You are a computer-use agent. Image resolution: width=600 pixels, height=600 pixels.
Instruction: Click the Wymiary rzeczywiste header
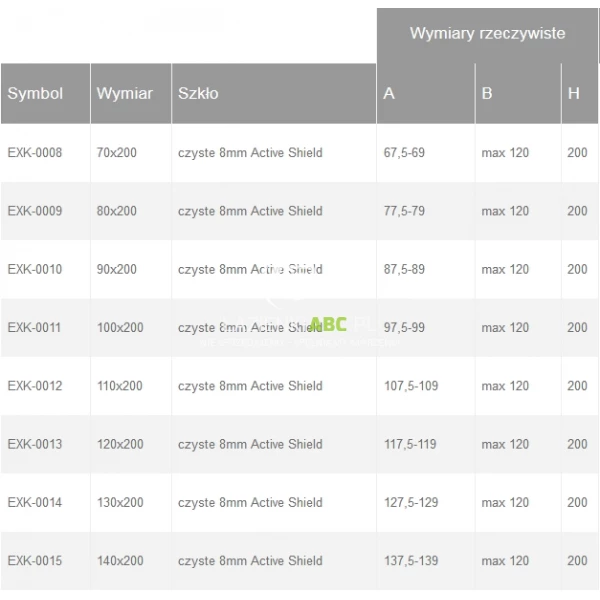coord(487,34)
